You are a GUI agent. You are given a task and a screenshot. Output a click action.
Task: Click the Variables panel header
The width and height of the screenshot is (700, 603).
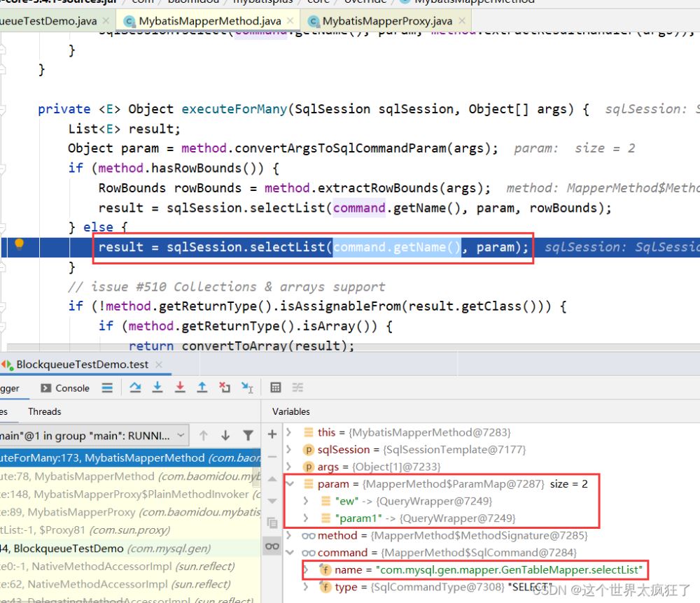(x=291, y=411)
